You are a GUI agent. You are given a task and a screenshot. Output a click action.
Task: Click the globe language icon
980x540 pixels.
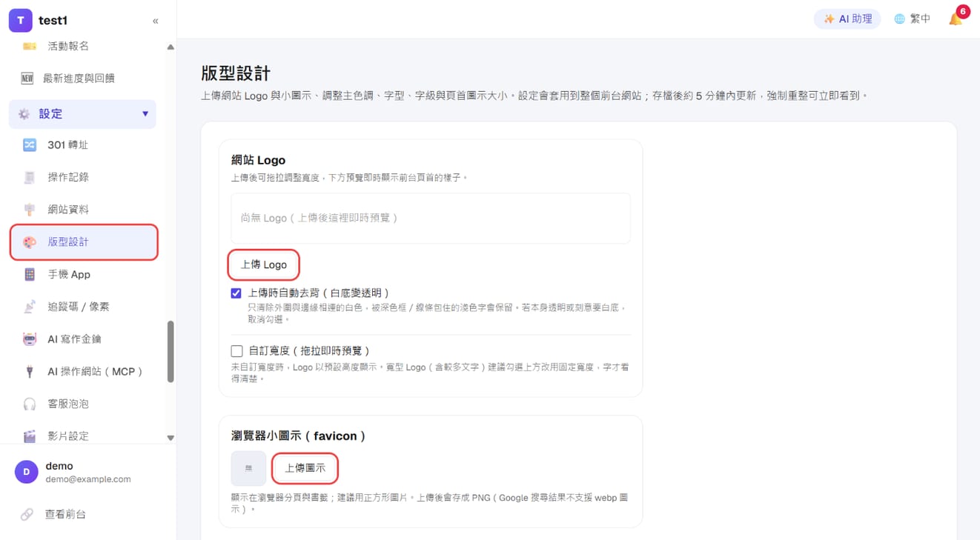click(x=899, y=19)
